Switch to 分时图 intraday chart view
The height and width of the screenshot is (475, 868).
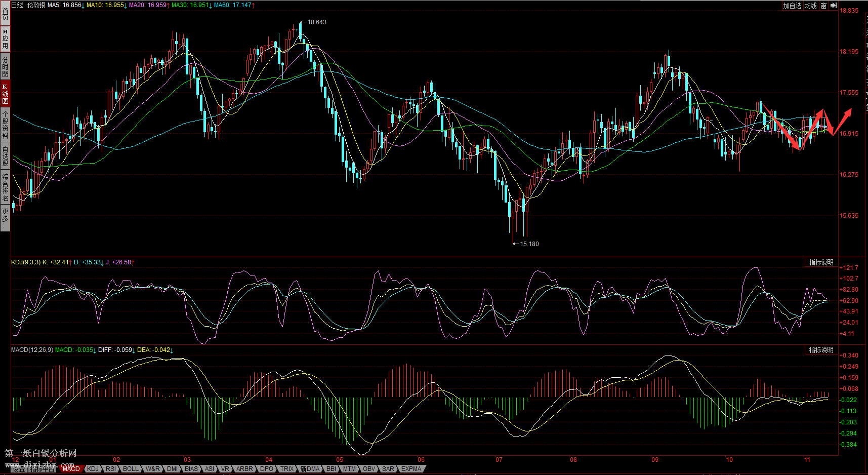[5, 66]
